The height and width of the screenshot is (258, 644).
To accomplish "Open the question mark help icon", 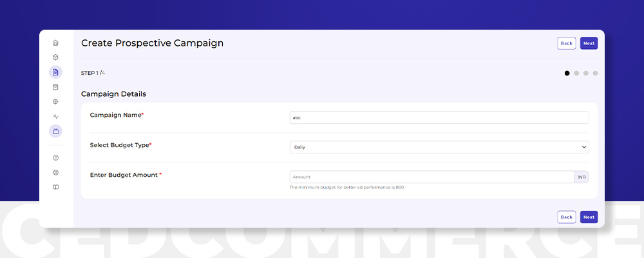I will click(55, 157).
